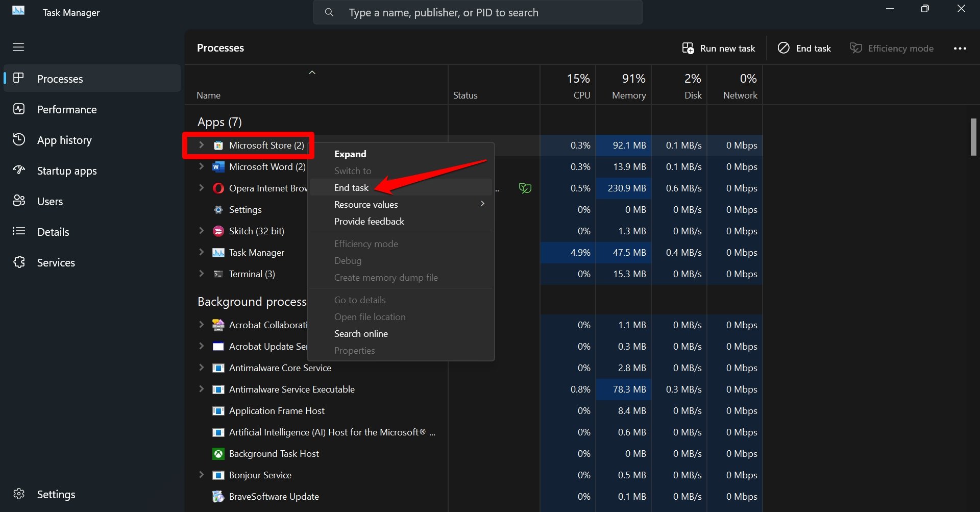This screenshot has width=980, height=512.
Task: Click the search box for processes
Action: pyautogui.click(x=478, y=12)
